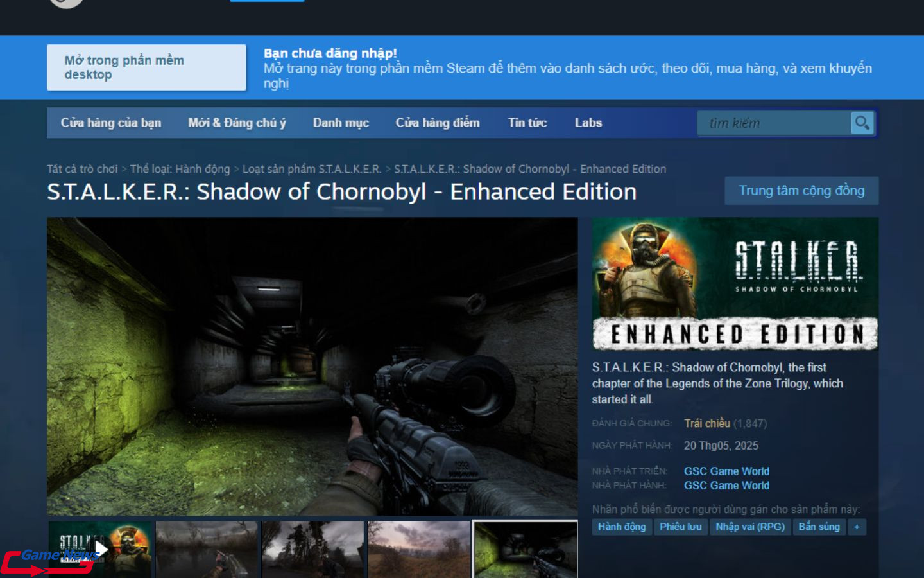This screenshot has width=924, height=578.
Task: Play the trailer video thumbnail
Action: pyautogui.click(x=100, y=549)
